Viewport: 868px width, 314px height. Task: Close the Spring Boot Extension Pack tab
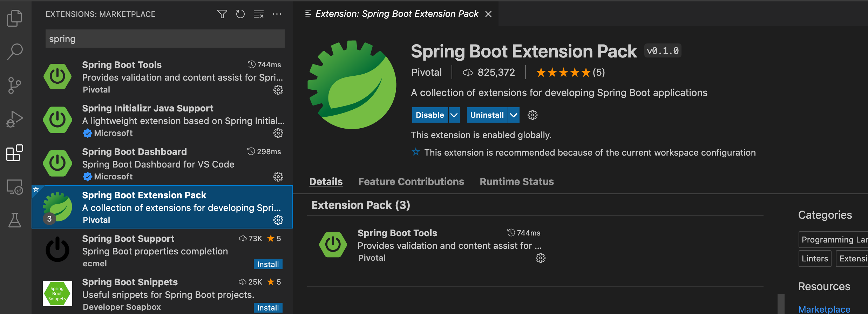[x=488, y=14]
